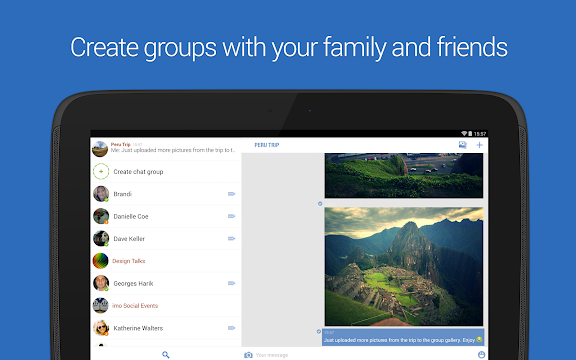Viewport: 576px width, 360px height.
Task: Start video call with Dave Keller
Action: pyautogui.click(x=231, y=239)
